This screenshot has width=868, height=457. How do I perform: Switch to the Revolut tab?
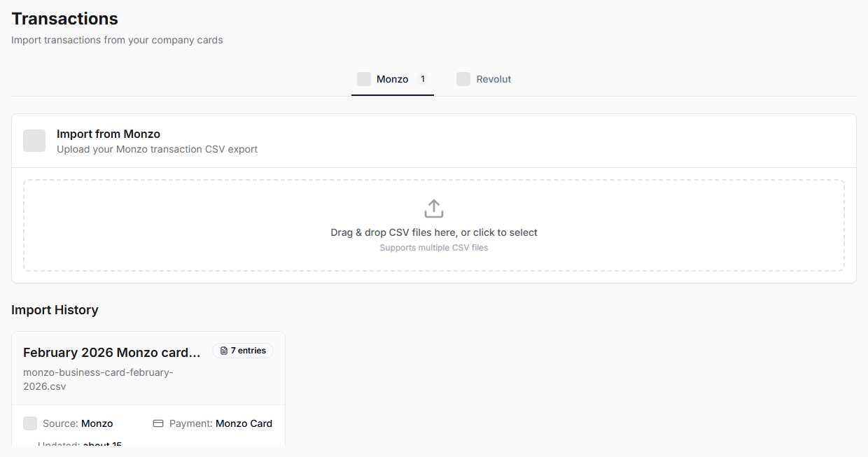click(484, 79)
